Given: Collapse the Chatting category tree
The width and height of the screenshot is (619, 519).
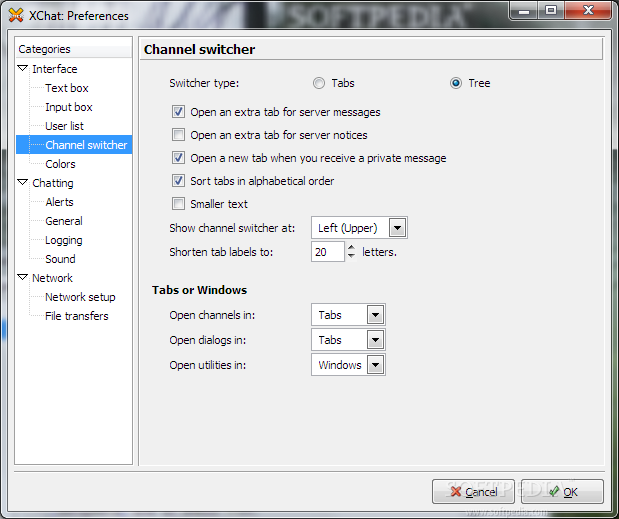Looking at the screenshot, I should pyautogui.click(x=23, y=182).
